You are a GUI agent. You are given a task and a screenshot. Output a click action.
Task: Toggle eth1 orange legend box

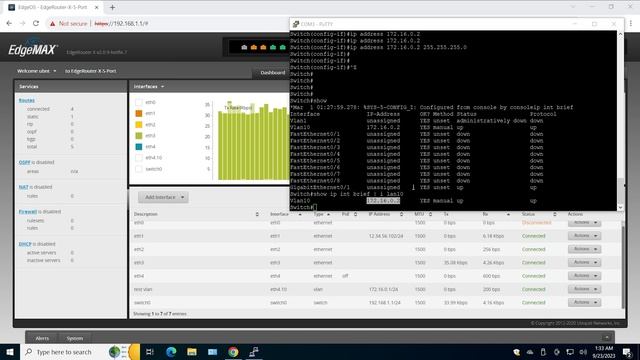click(x=139, y=113)
